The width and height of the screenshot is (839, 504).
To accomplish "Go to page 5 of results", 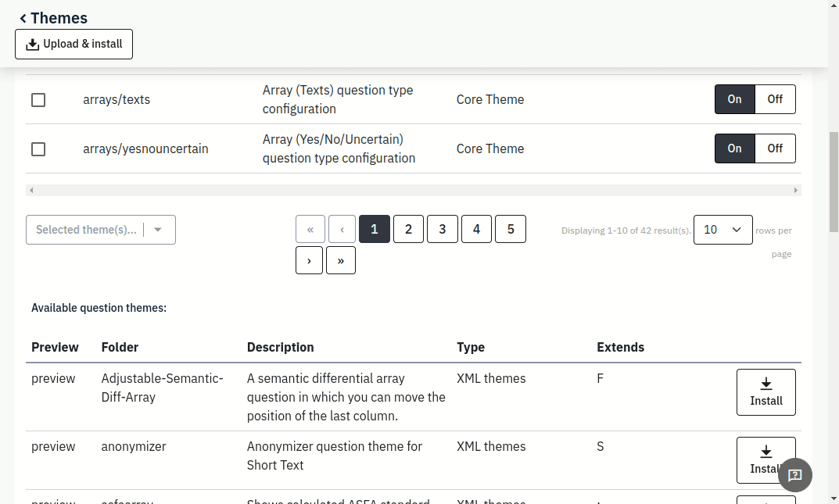I will [511, 229].
